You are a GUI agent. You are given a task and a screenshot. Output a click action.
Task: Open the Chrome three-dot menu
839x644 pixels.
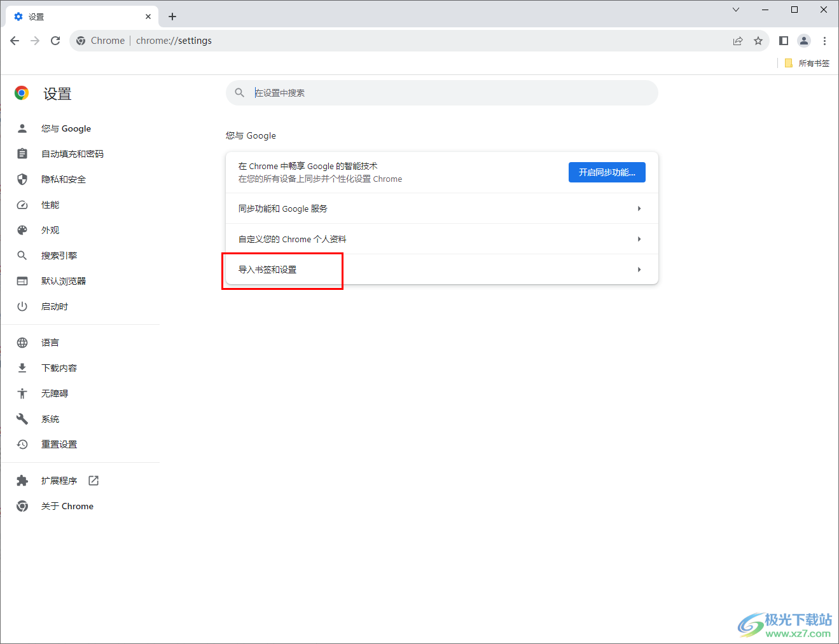pyautogui.click(x=824, y=41)
